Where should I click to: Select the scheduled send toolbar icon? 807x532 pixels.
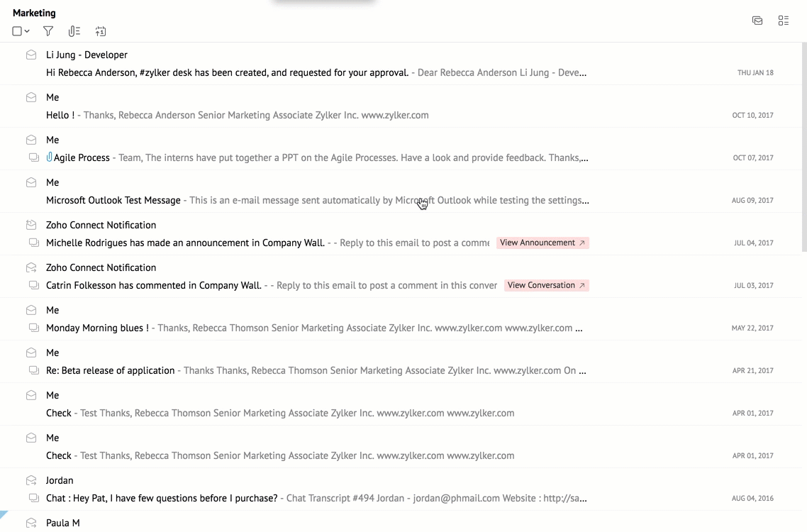click(x=101, y=31)
